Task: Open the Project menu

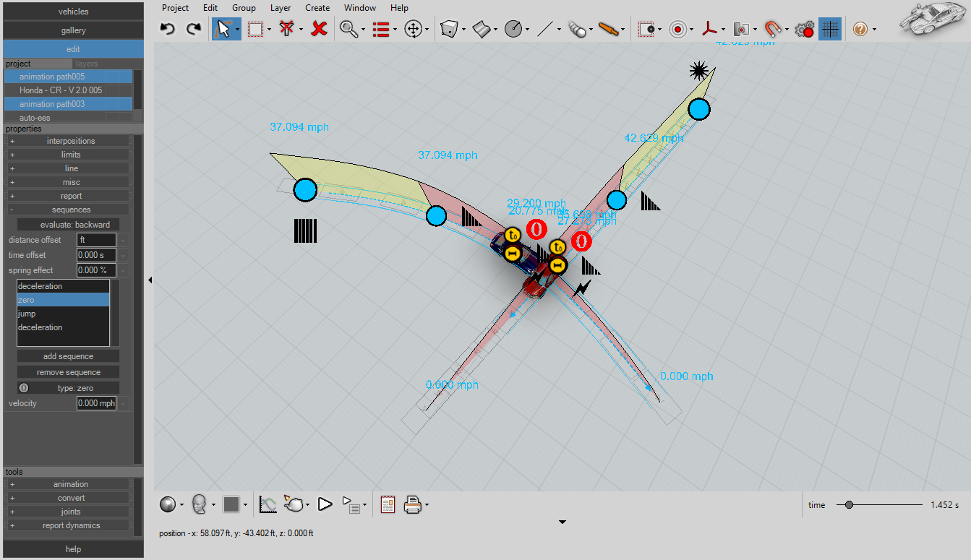Action: 175,8
